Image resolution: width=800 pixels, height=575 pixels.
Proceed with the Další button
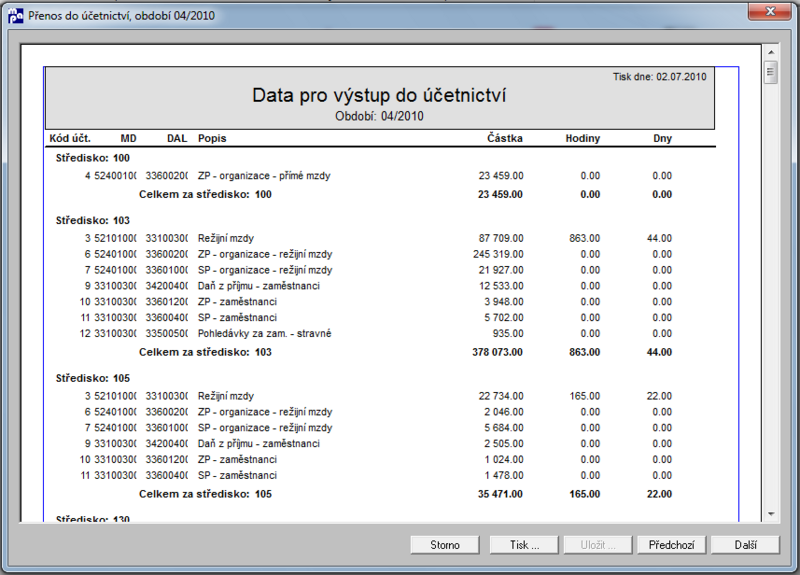745,545
